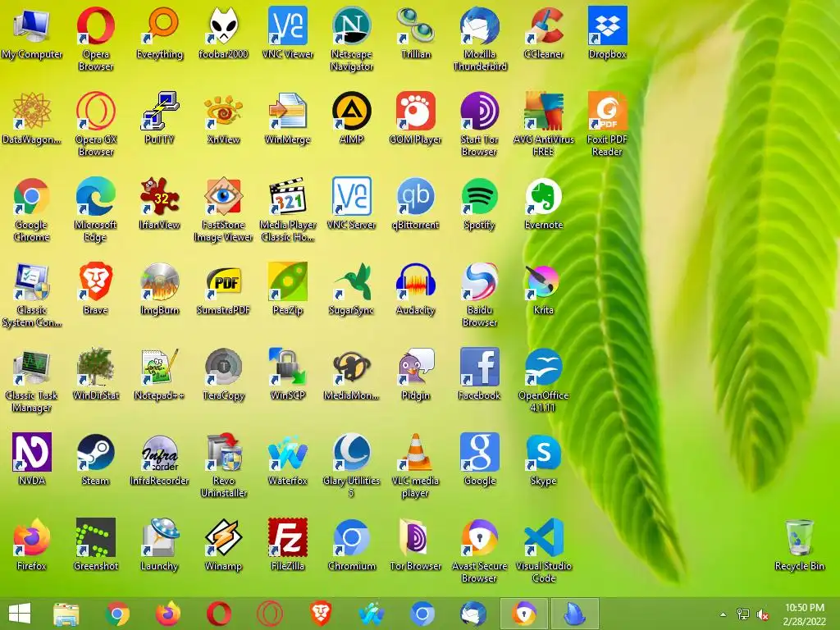Click the PuTTY desktop shortcut

click(160, 118)
